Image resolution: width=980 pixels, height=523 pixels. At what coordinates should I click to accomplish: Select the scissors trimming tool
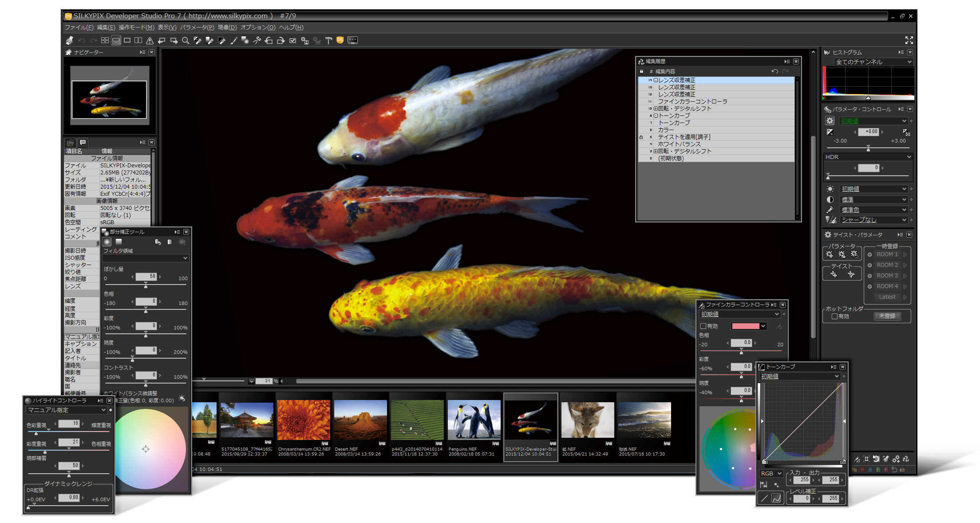[x=257, y=40]
